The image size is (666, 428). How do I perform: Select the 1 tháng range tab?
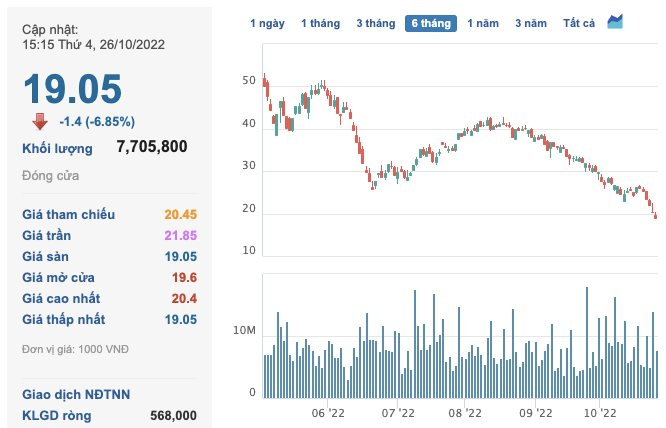tap(320, 23)
